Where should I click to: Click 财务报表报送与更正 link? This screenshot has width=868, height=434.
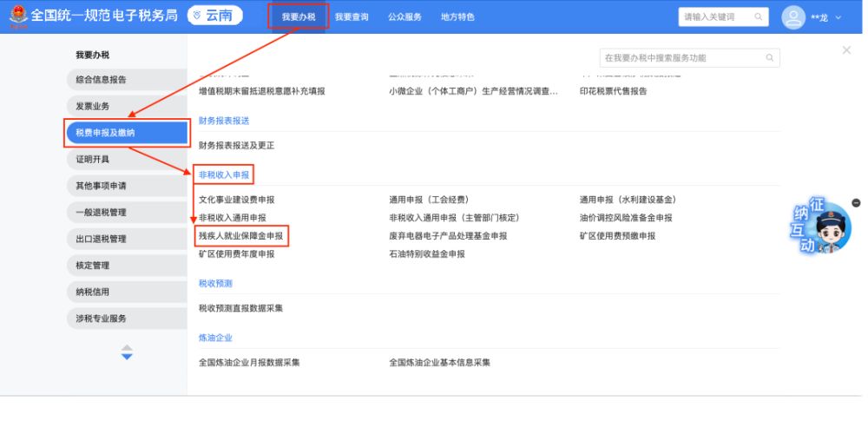click(x=236, y=145)
